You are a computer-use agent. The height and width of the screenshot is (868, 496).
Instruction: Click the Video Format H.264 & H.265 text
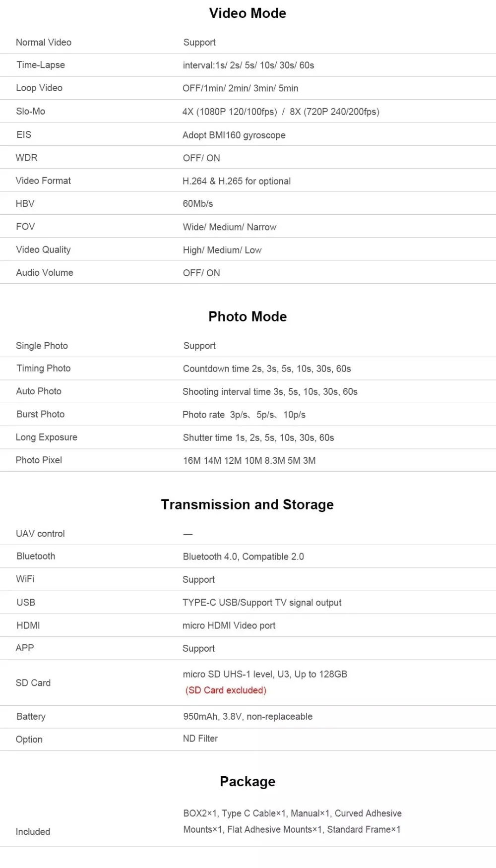[x=237, y=181]
